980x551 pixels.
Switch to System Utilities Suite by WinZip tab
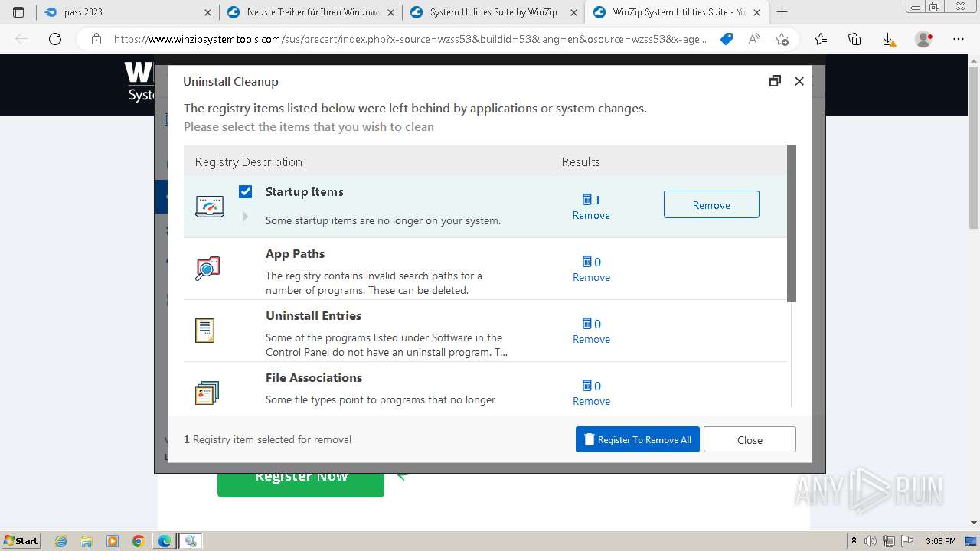(x=494, y=12)
